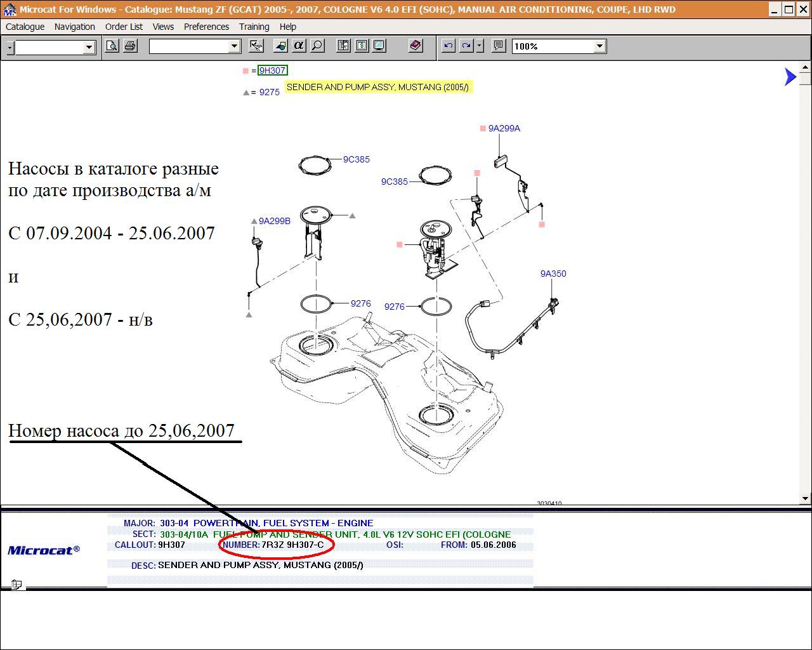This screenshot has width=812, height=650.
Task: Click the printer icon in toolbar
Action: (x=130, y=46)
